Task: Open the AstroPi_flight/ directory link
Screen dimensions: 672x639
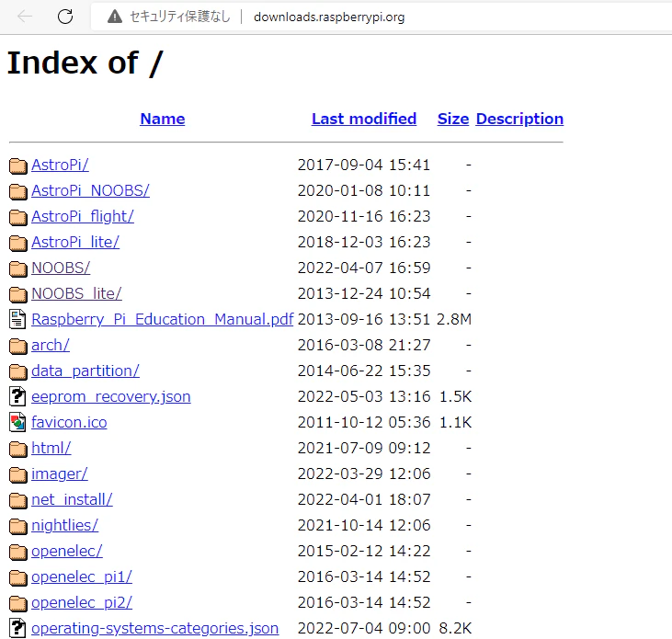Action: (83, 216)
